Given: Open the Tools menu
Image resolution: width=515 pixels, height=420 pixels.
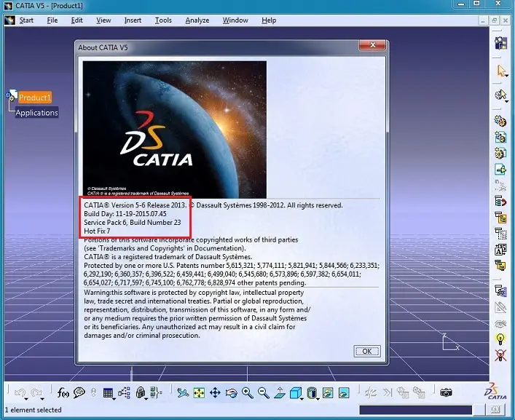Looking at the screenshot, I should (x=163, y=20).
